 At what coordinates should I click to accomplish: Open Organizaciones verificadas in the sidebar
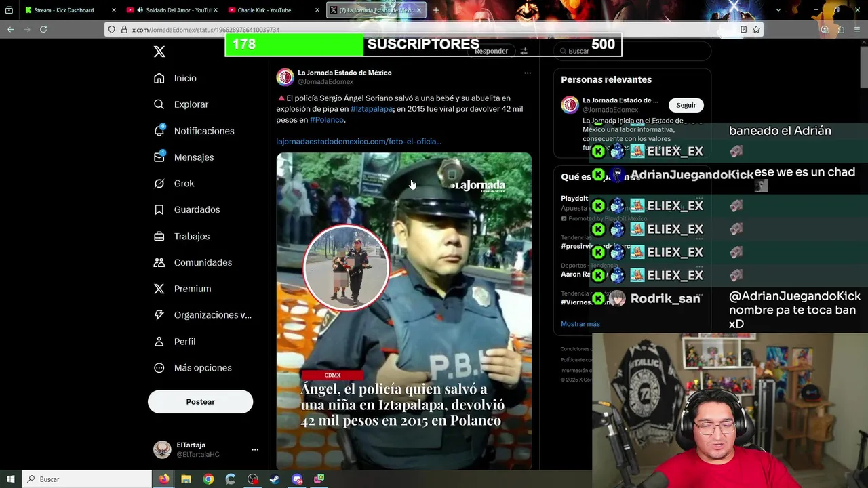(203, 315)
